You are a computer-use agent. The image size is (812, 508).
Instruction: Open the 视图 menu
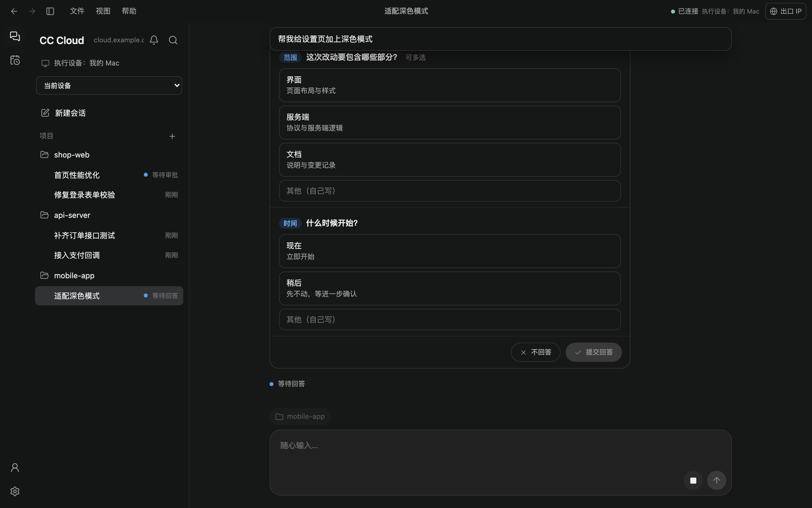click(x=103, y=11)
